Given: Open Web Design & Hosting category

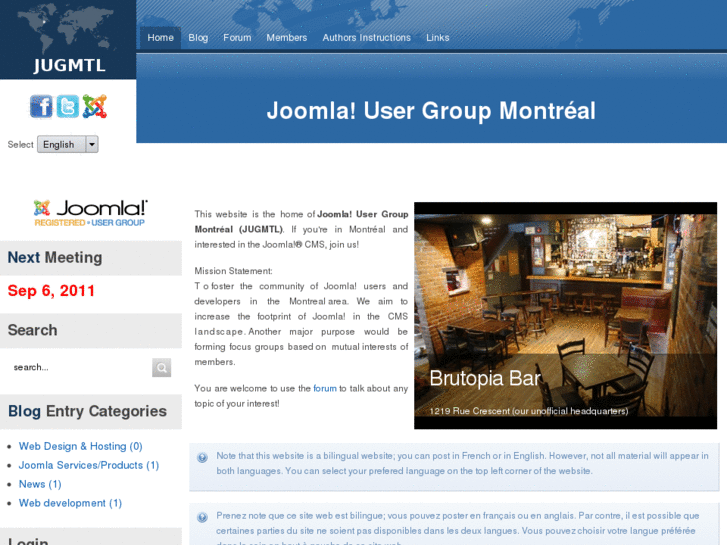Looking at the screenshot, I should [x=80, y=446].
